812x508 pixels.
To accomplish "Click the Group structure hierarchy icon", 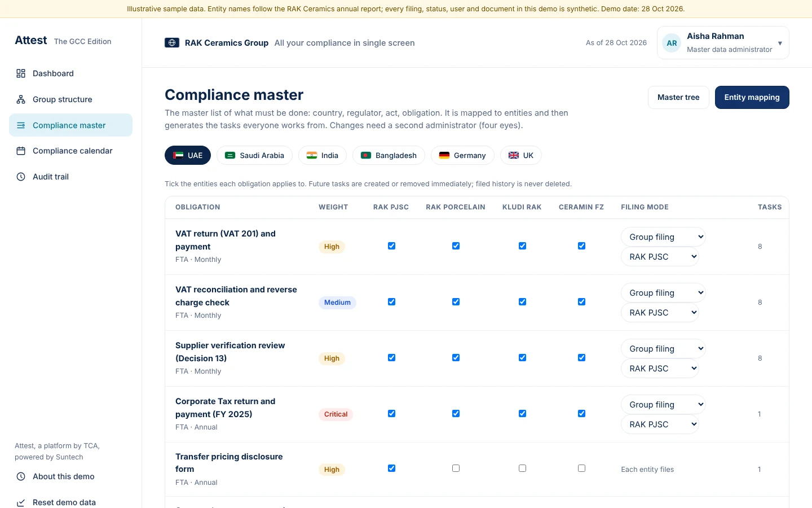I will tap(21, 99).
